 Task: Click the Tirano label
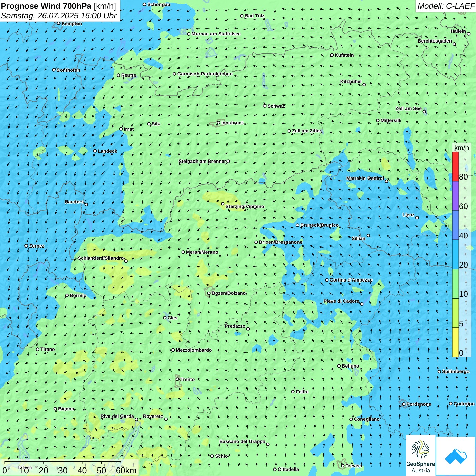pyautogui.click(x=48, y=349)
